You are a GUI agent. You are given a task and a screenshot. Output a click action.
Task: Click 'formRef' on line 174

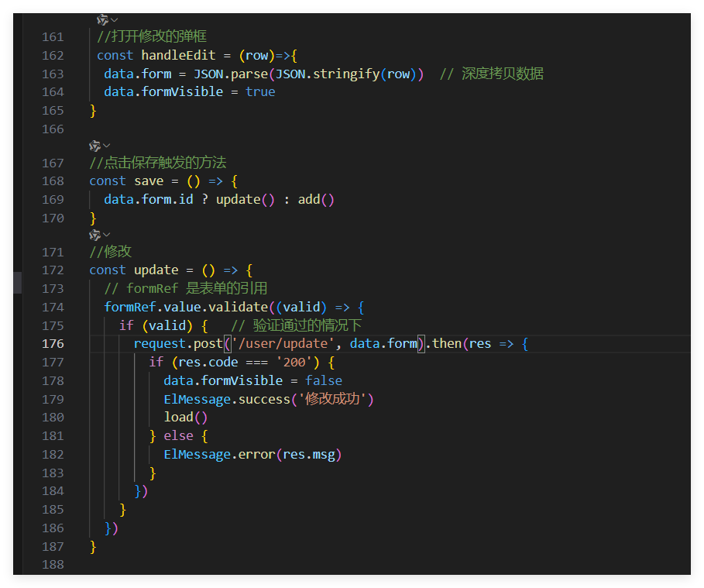point(130,308)
